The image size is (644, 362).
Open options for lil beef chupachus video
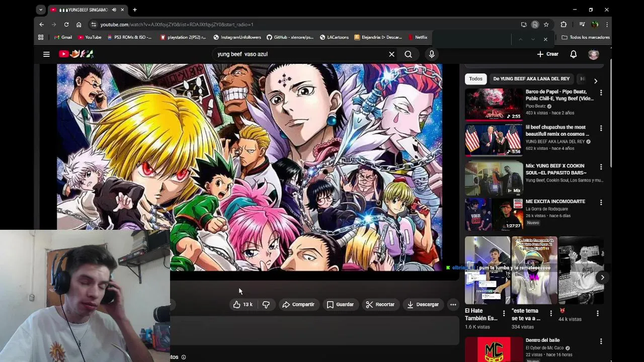[x=601, y=129]
